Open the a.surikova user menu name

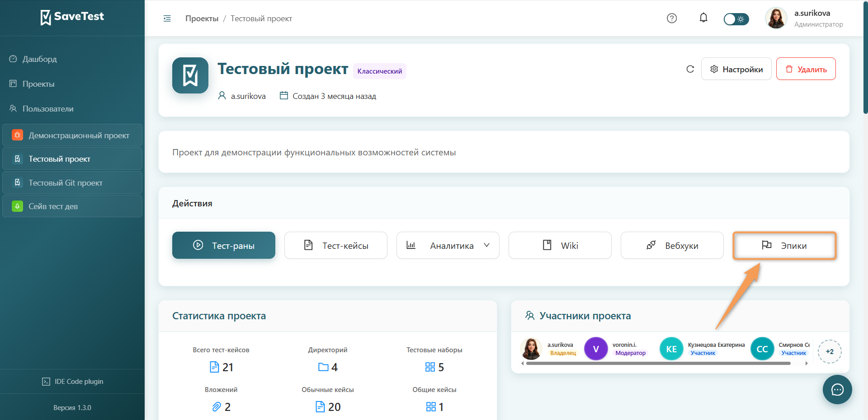point(812,13)
